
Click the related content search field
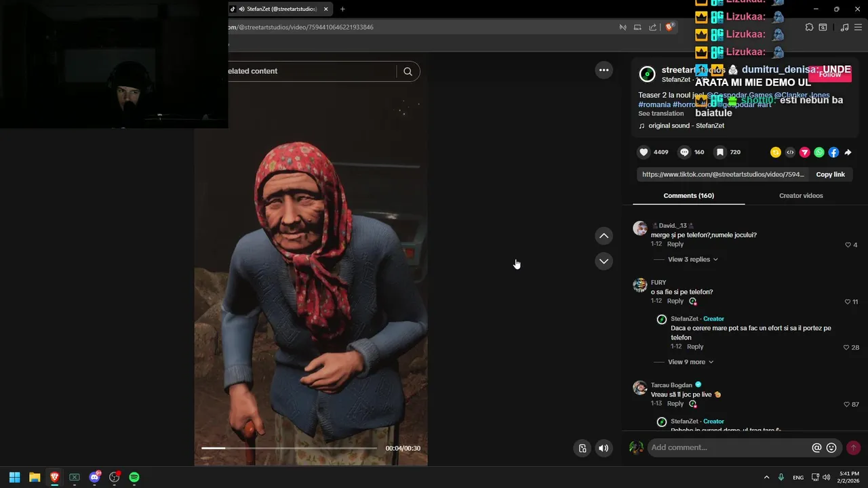pos(311,71)
